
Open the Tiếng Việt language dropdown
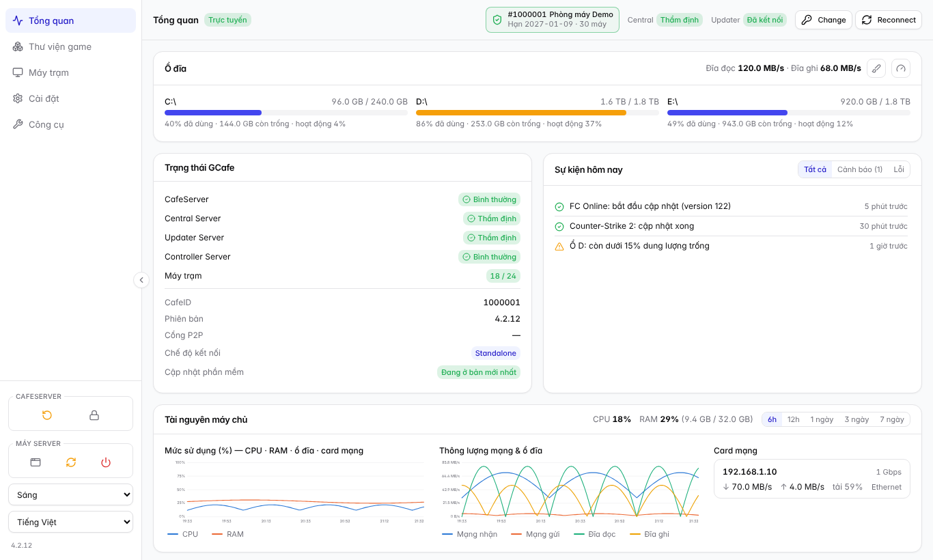(x=70, y=522)
